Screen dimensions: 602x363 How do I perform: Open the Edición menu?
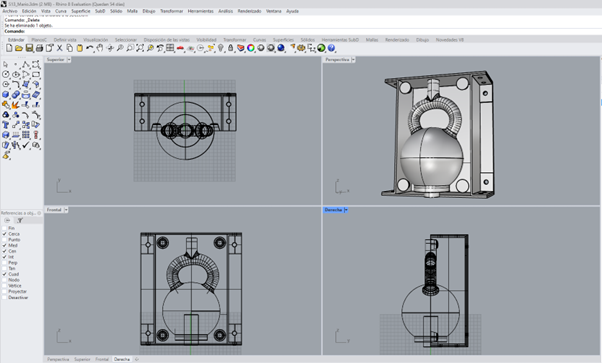29,11
